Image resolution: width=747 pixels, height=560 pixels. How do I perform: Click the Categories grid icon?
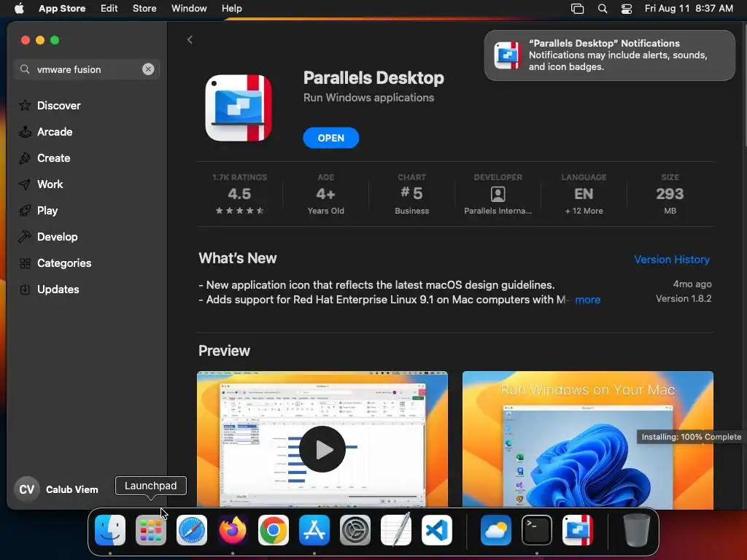coord(25,262)
